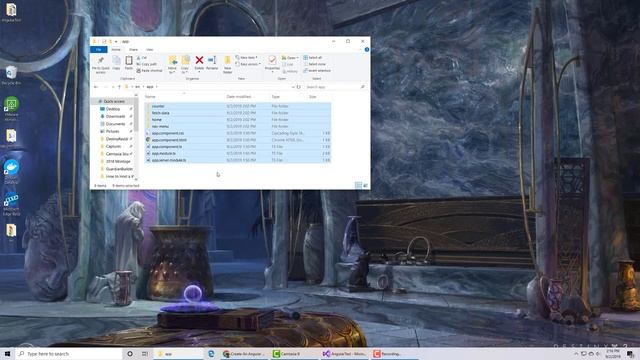
Task: Click the History button
Action: [290, 71]
